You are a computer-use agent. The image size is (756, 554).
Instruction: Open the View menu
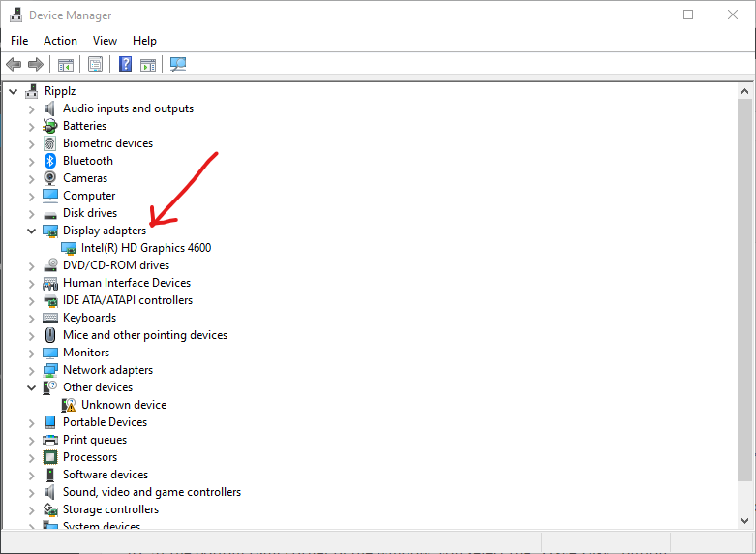[x=105, y=41]
